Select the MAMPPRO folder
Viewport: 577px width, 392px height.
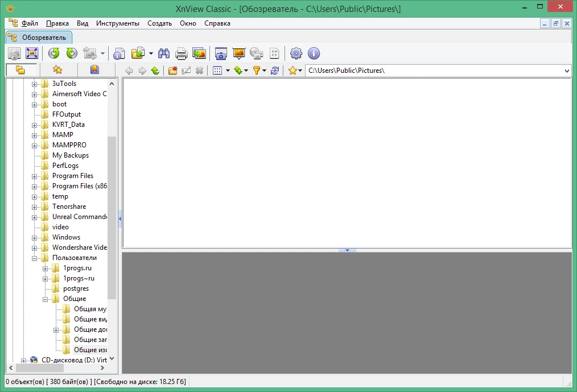[69, 145]
